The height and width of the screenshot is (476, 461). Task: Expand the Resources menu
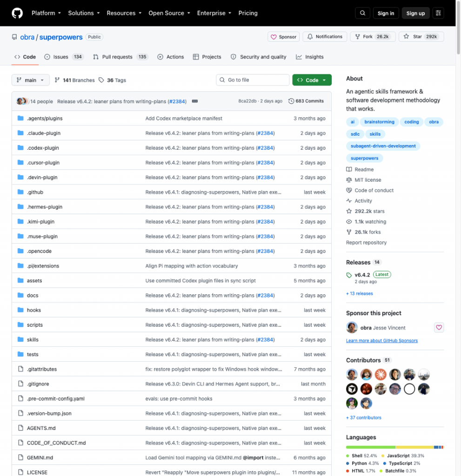point(124,13)
